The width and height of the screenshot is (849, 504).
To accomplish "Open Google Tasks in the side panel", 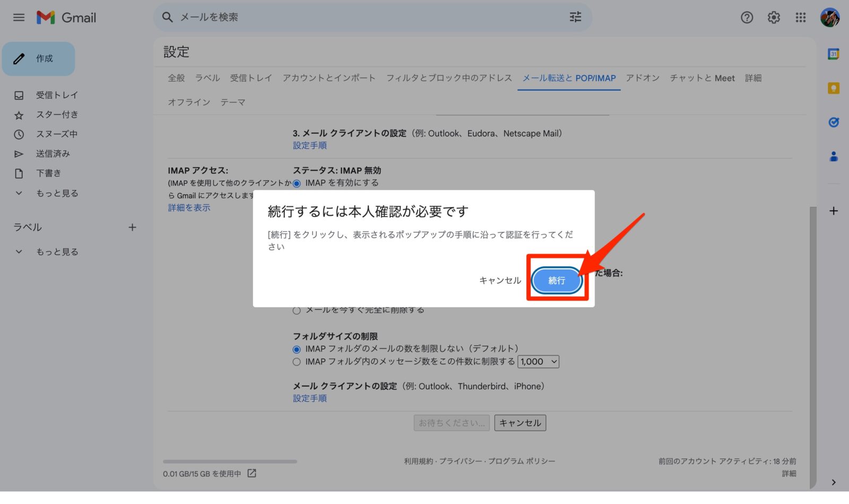I will pos(834,123).
